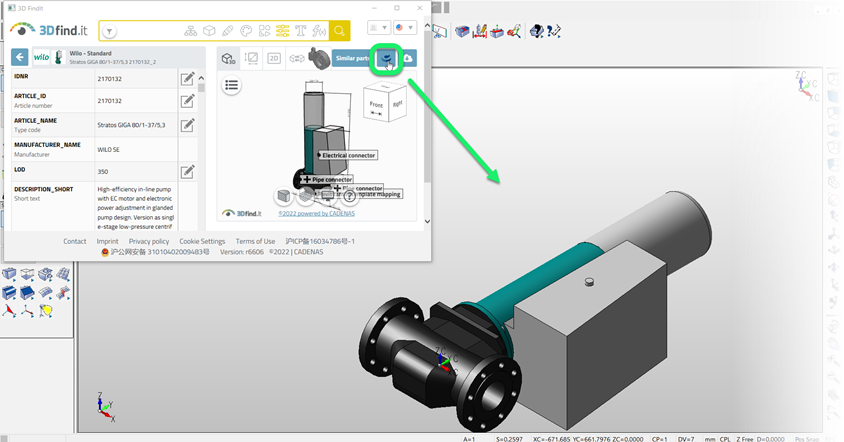Screen dimensions: 844x442
Task: Edit the IDNR value
Action: pos(187,79)
